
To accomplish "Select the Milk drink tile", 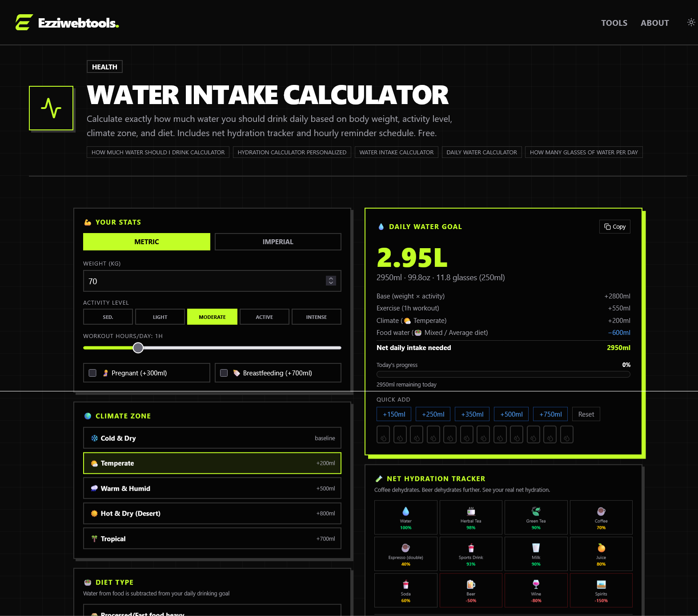I will coord(536,554).
